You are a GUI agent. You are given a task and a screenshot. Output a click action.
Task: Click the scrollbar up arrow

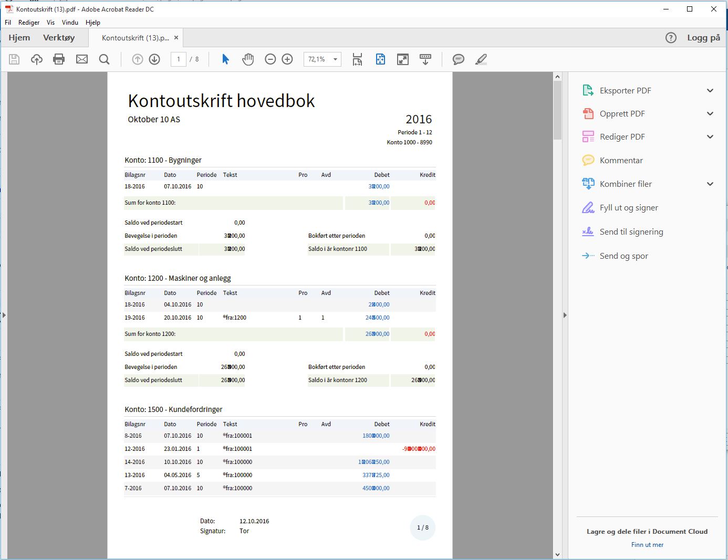pos(557,77)
